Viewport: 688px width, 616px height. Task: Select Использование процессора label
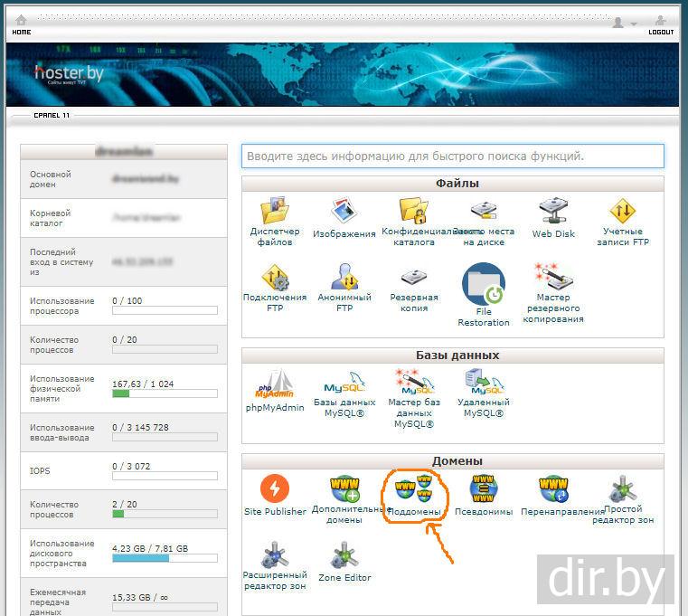(x=61, y=306)
